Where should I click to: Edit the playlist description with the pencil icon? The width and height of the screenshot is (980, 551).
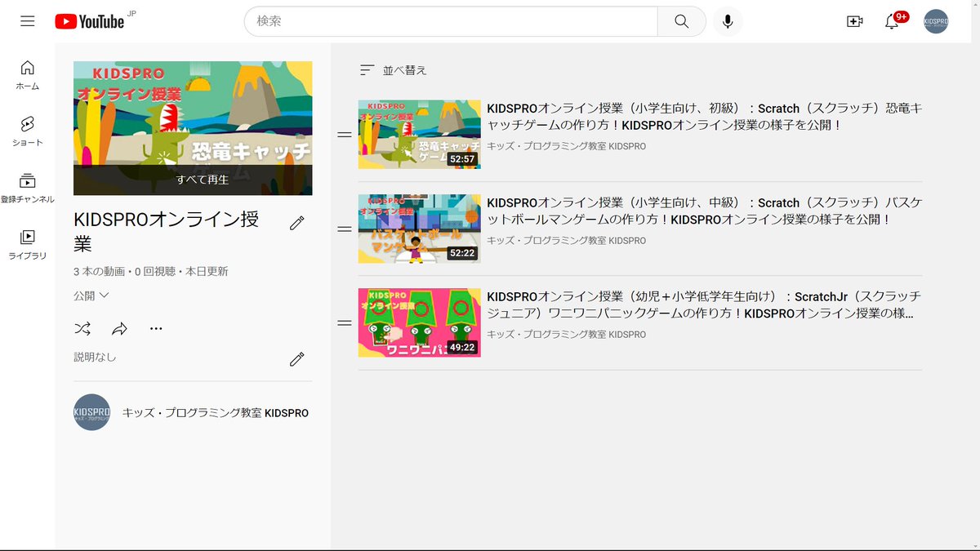click(297, 359)
